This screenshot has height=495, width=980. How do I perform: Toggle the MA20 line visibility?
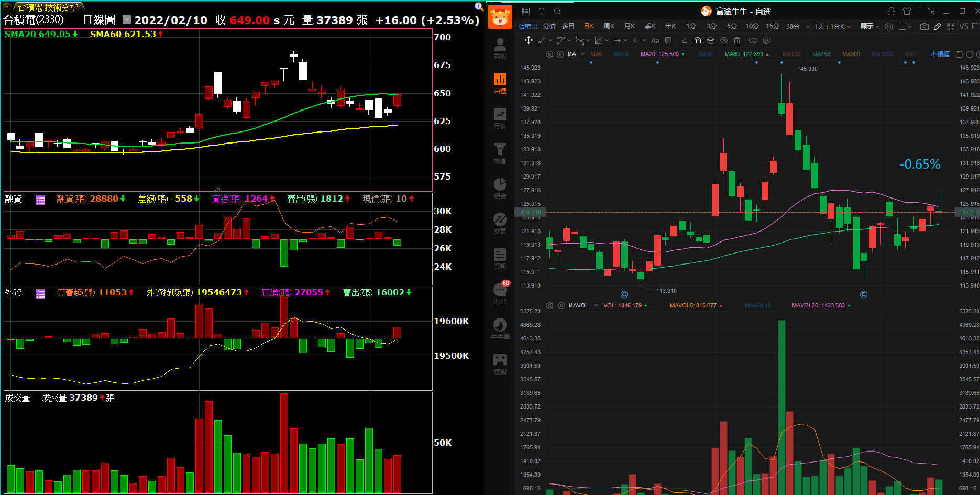[x=662, y=54]
